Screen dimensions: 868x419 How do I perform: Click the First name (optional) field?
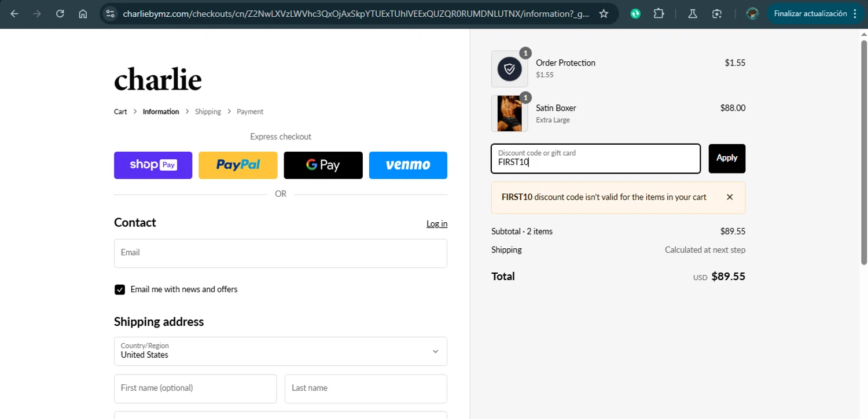pyautogui.click(x=195, y=388)
